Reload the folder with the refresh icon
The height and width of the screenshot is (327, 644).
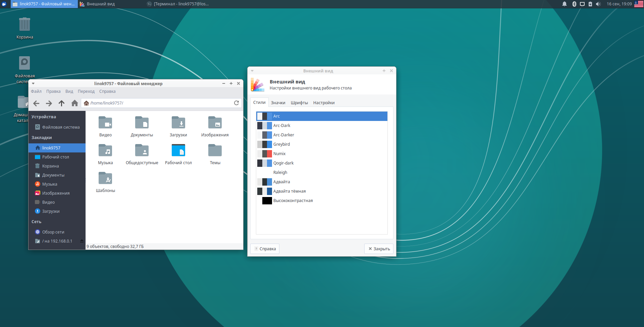coord(236,103)
